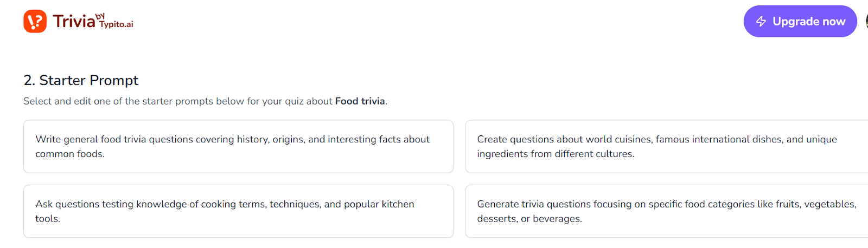Click the orange Trivia logo icon
This screenshot has height=248, width=868.
35,21
